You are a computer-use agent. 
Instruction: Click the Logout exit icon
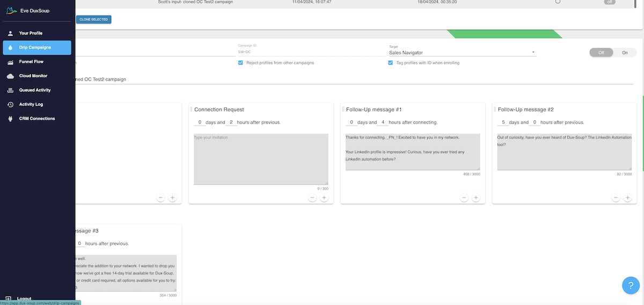point(9,299)
